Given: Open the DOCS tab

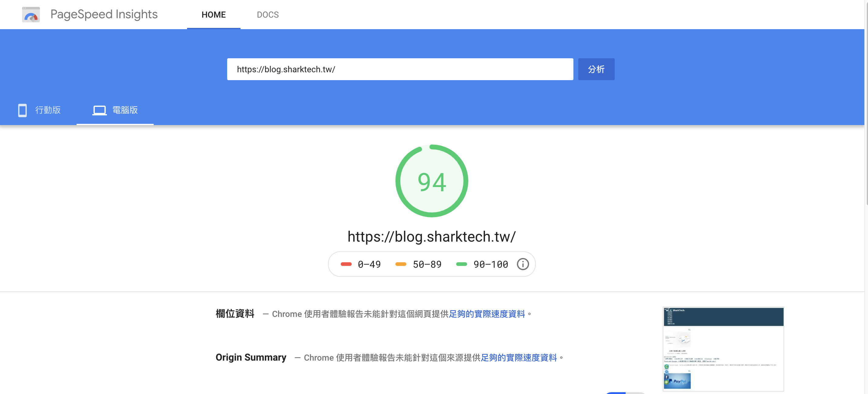Looking at the screenshot, I should tap(268, 15).
